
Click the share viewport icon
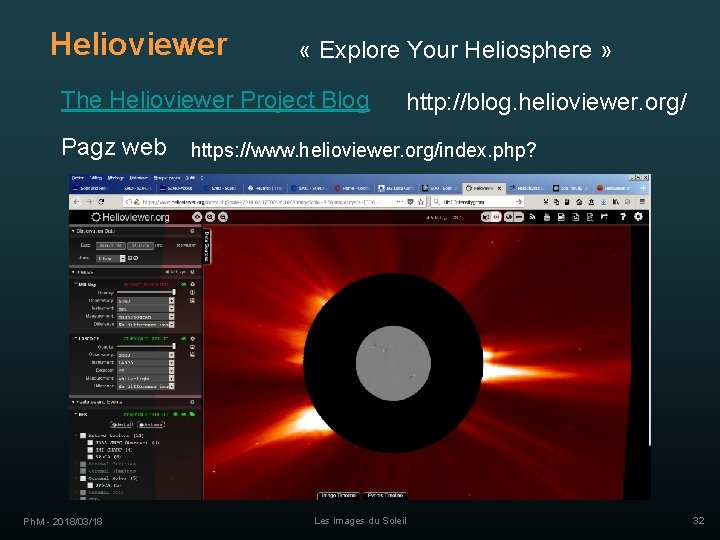[x=604, y=217]
